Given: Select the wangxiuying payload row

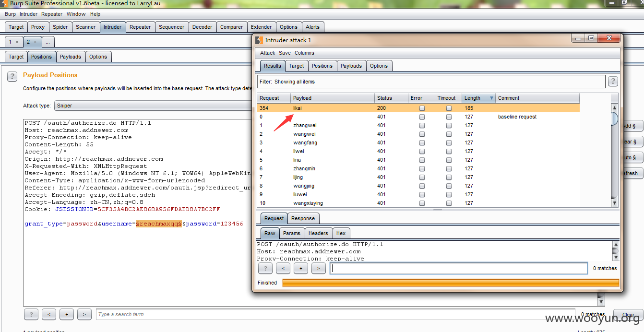Looking at the screenshot, I should [418, 203].
